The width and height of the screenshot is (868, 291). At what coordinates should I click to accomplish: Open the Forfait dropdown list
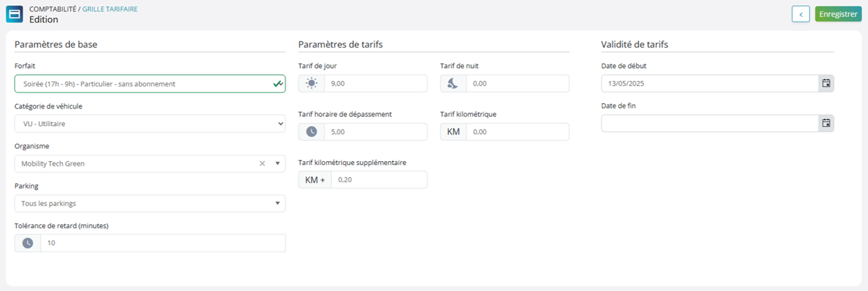click(150, 83)
